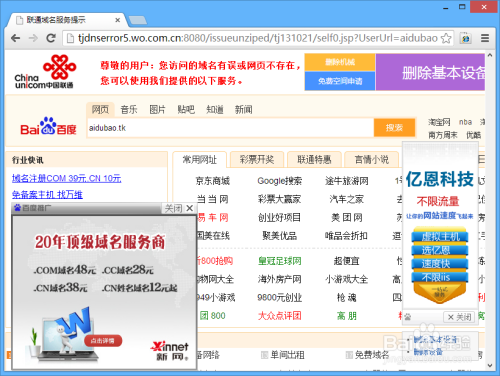500x376 pixels.
Task: Open the nba quick link
Action: (x=465, y=122)
